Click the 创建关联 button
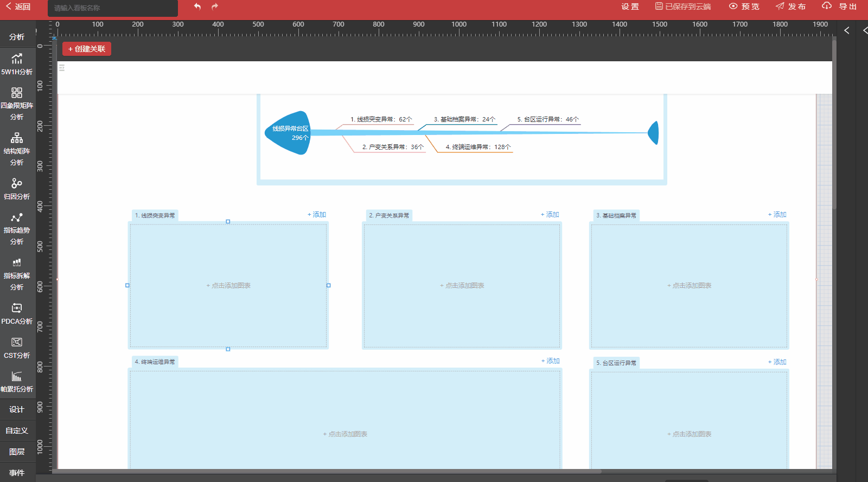 [87, 49]
